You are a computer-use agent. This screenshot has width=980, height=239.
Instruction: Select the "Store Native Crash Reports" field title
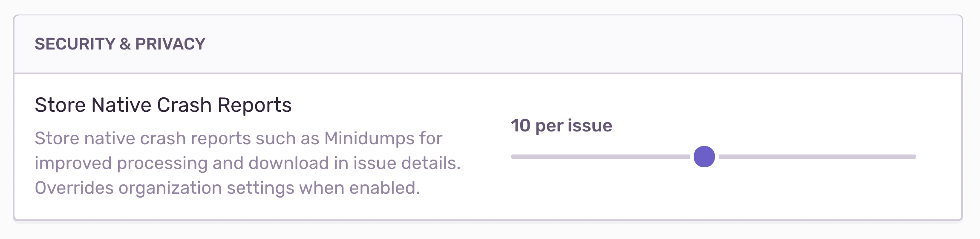click(163, 105)
